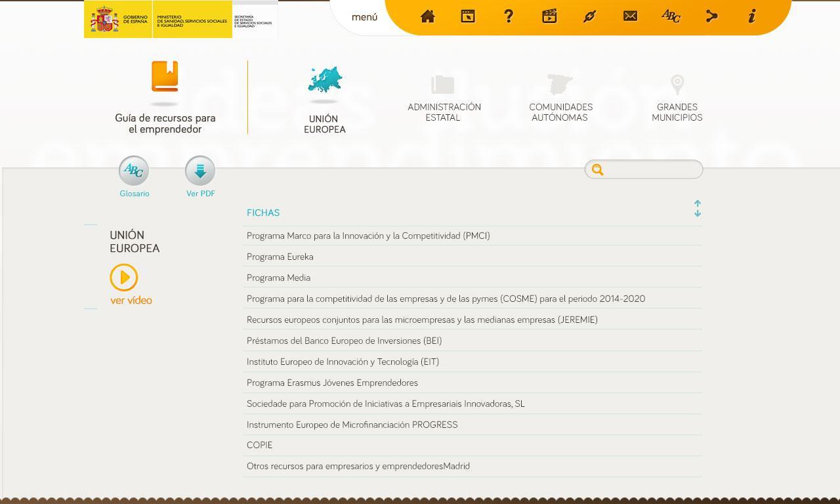Open the ABC glossary icon in top menu
Viewport: 840px width, 504px height.
(x=671, y=16)
